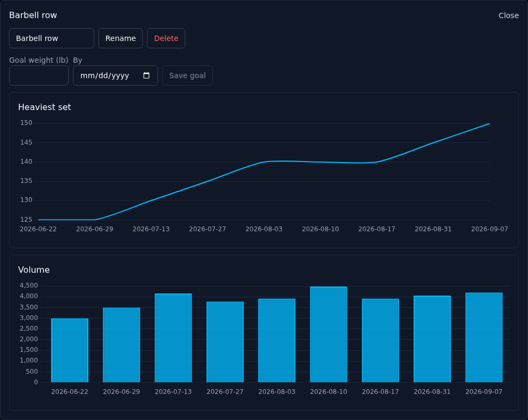528x420 pixels.
Task: Click the 125 y-axis label in Heaviest set
Action: (x=26, y=220)
